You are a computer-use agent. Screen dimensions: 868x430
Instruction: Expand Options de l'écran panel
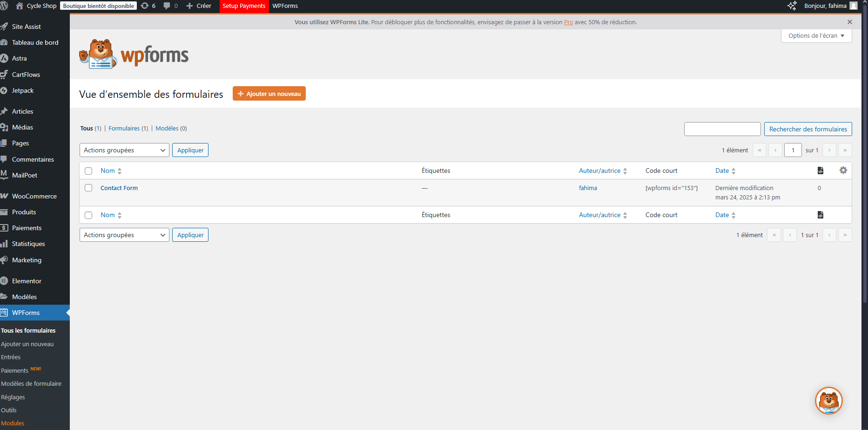point(816,35)
